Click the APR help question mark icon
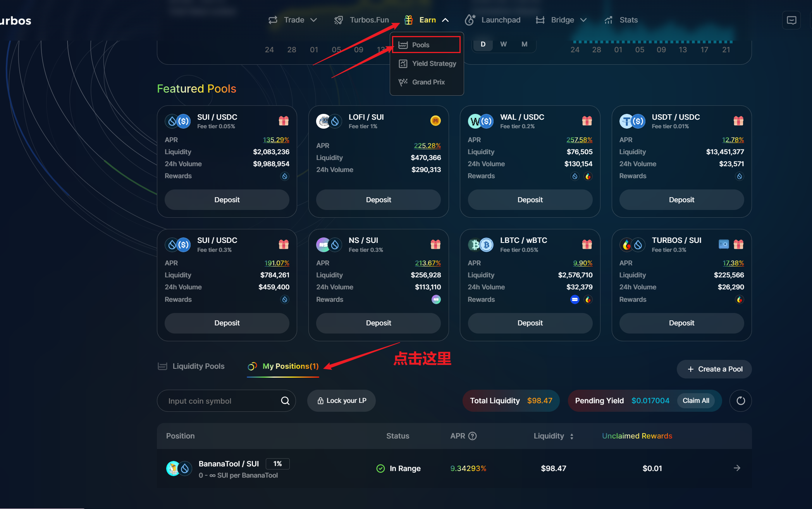812x509 pixels. pyautogui.click(x=472, y=436)
